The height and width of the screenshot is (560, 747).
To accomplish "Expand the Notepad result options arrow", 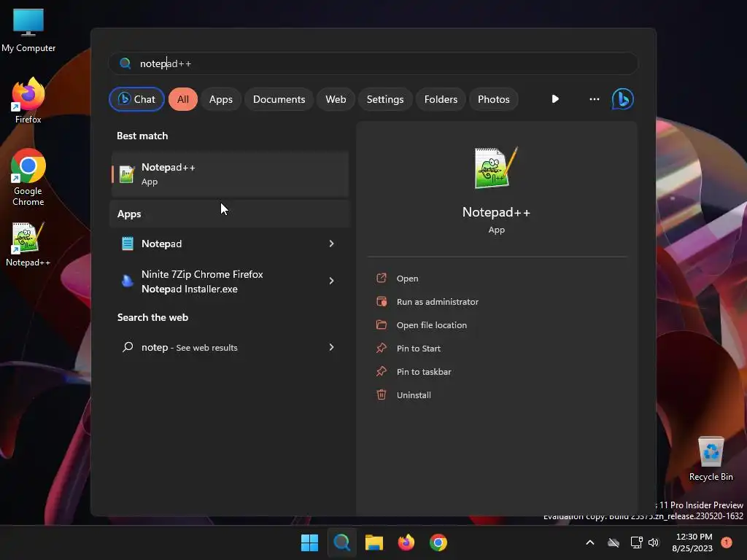I will (x=331, y=244).
